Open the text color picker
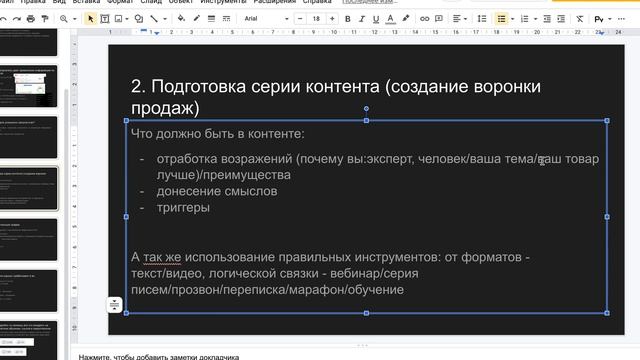The image size is (640, 360). point(391,19)
